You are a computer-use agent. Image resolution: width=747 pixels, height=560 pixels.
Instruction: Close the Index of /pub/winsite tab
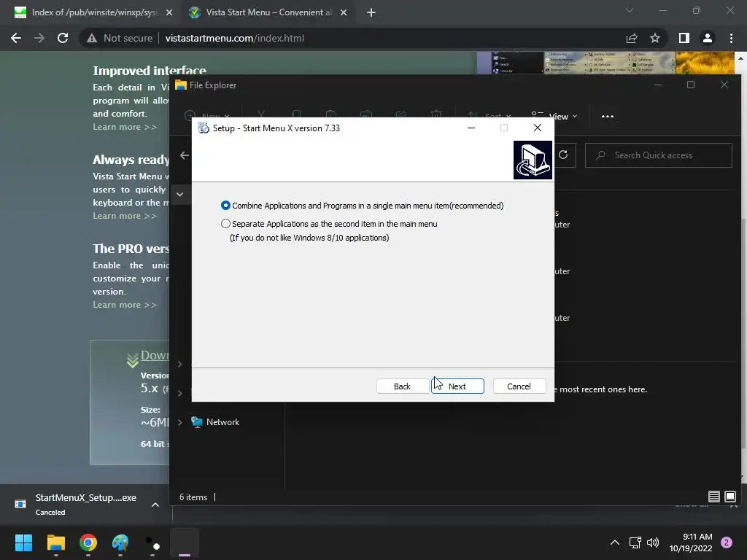(169, 12)
